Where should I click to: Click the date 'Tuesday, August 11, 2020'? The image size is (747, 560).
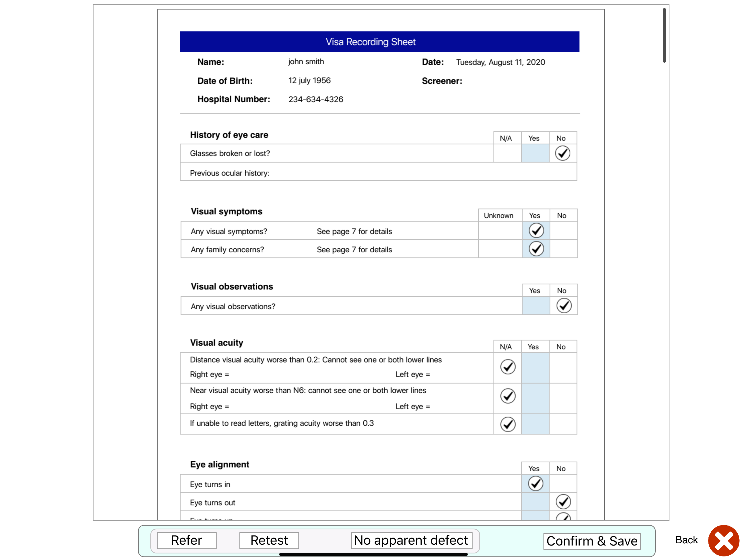[500, 63]
